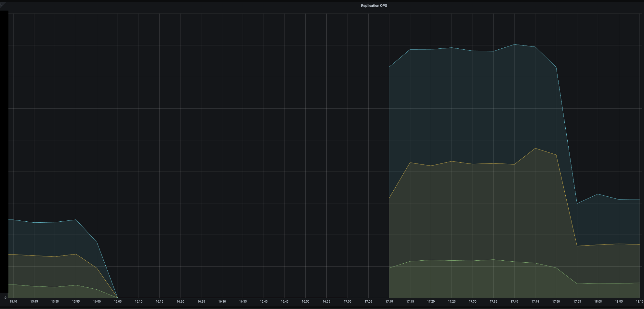Click the panel info icon in corner

coord(1,4)
